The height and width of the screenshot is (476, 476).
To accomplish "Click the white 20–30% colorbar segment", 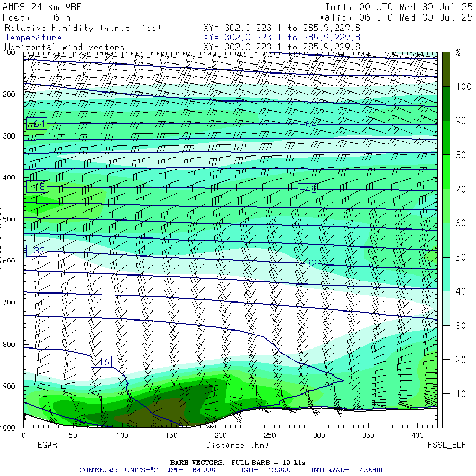I will (446, 342).
